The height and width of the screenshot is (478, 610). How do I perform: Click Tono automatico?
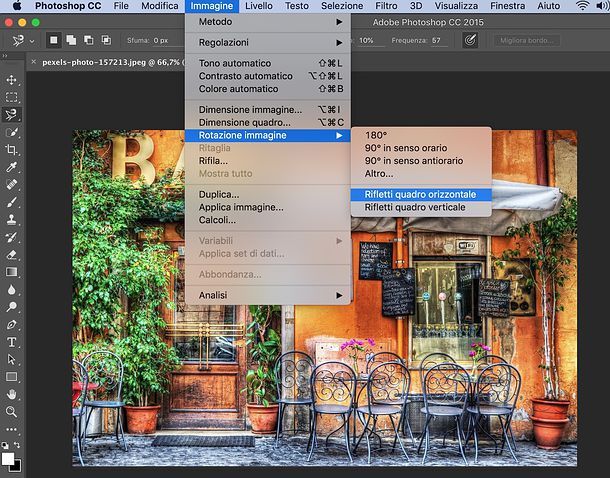point(268,63)
